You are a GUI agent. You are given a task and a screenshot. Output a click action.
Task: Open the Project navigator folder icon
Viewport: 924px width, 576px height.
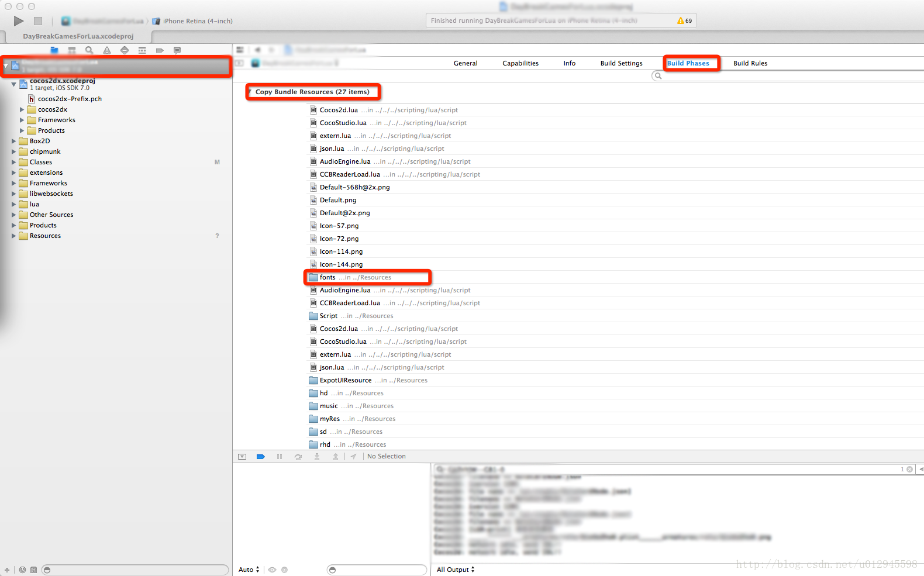54,50
